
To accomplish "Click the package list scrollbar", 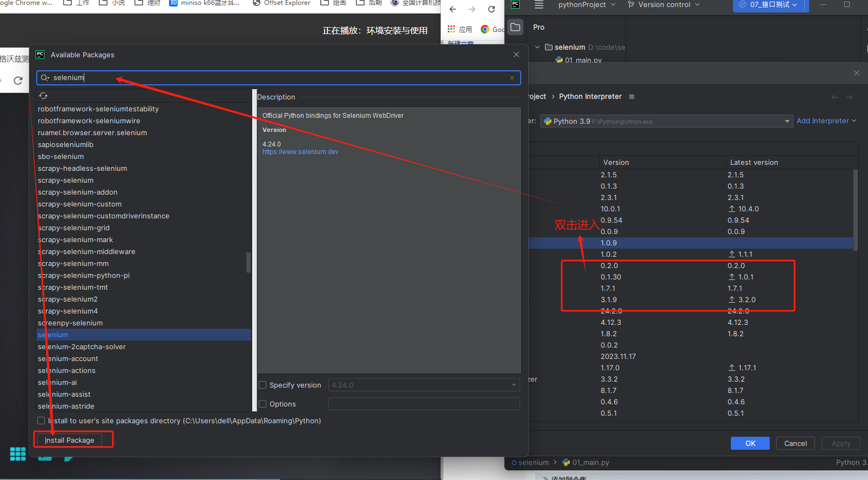I will tap(248, 262).
